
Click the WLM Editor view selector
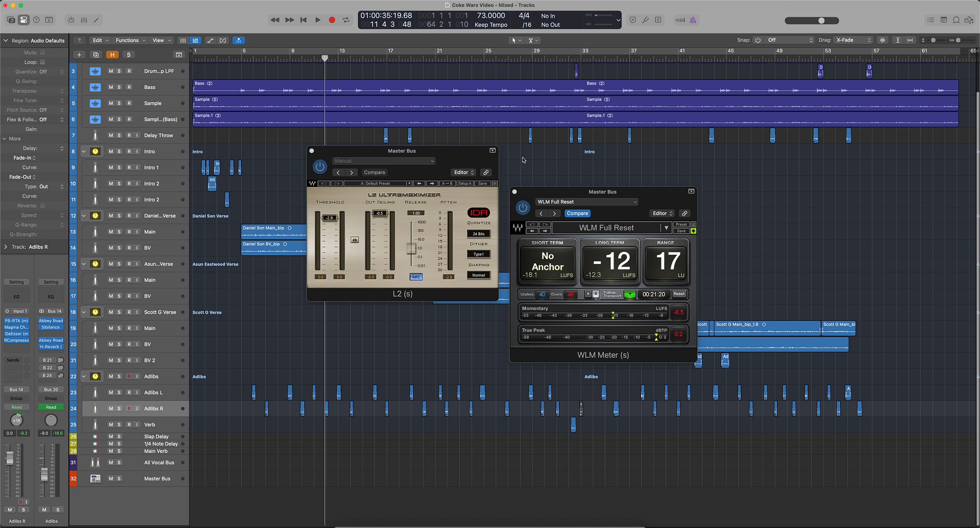click(x=663, y=213)
